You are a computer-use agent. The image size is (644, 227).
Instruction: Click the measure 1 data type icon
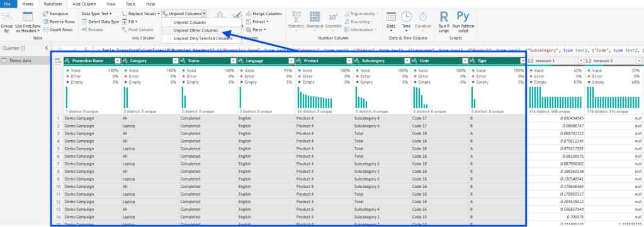tap(530, 61)
